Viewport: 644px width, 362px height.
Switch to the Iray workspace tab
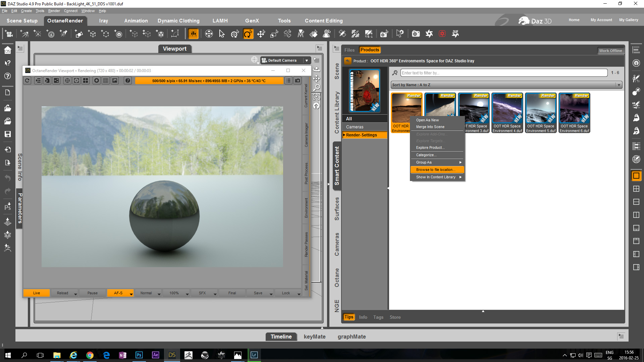pyautogui.click(x=103, y=21)
